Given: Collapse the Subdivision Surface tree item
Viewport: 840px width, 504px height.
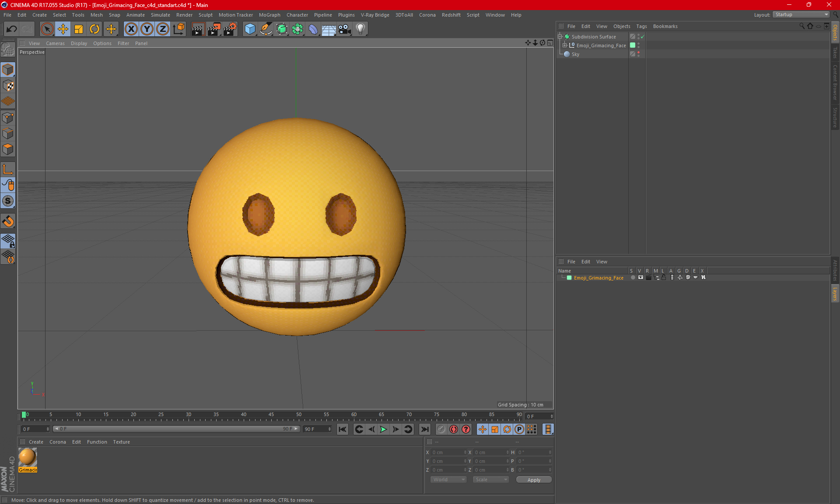Looking at the screenshot, I should click(560, 37).
